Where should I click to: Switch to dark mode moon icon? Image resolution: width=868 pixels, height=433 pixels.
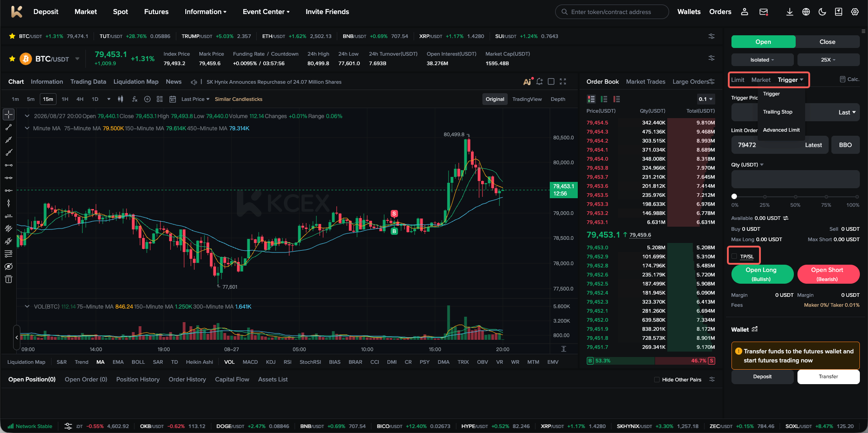pos(822,12)
